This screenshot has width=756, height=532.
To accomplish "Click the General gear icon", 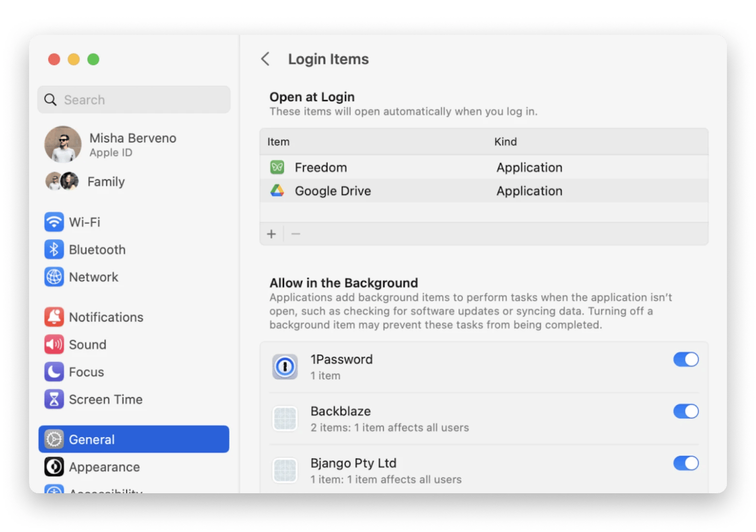I will pos(54,439).
